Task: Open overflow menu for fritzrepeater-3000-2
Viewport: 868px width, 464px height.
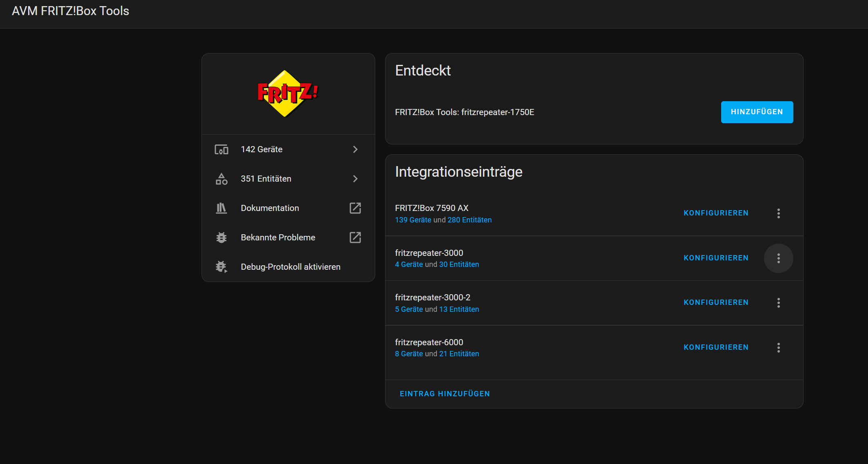Action: point(779,303)
